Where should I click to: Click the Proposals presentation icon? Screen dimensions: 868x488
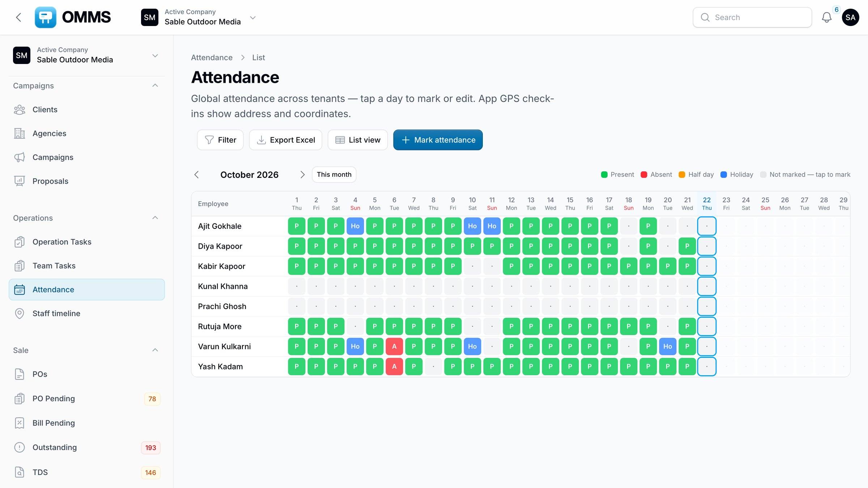coord(20,181)
